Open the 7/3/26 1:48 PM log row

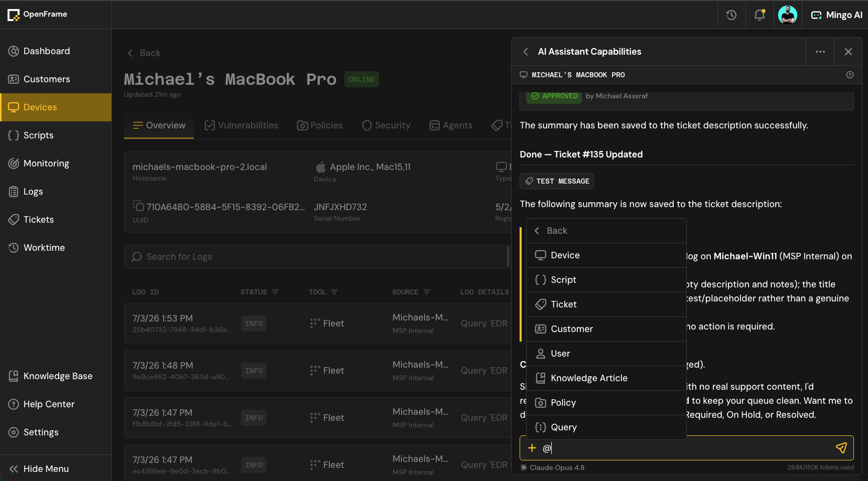[x=317, y=371]
